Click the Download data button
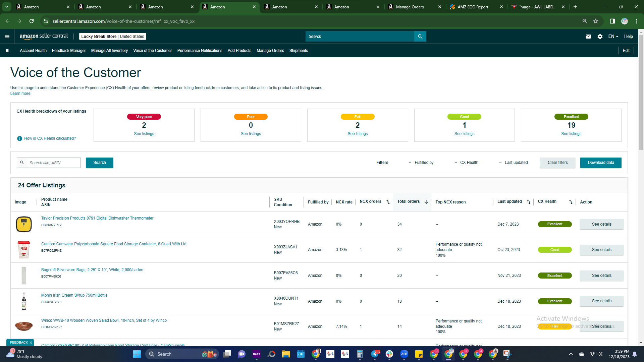 pos(601,163)
